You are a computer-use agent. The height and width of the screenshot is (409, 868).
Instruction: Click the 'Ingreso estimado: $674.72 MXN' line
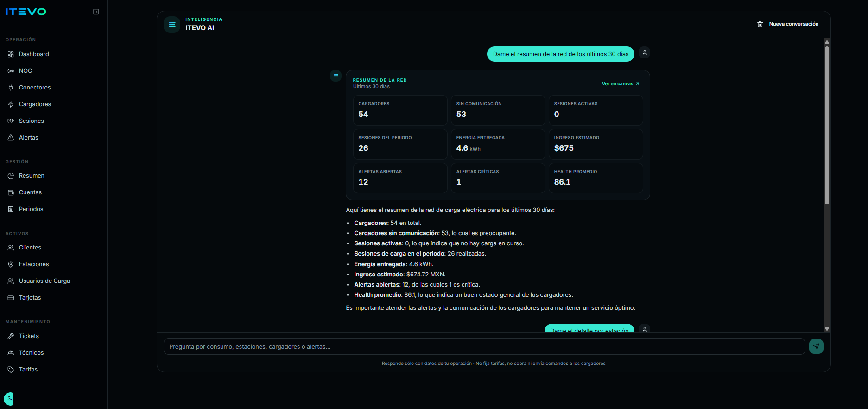click(x=400, y=275)
